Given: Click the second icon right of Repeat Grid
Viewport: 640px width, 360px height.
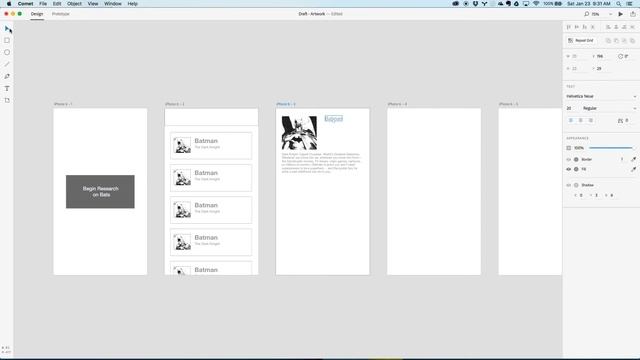Looking at the screenshot, I should pos(616,40).
